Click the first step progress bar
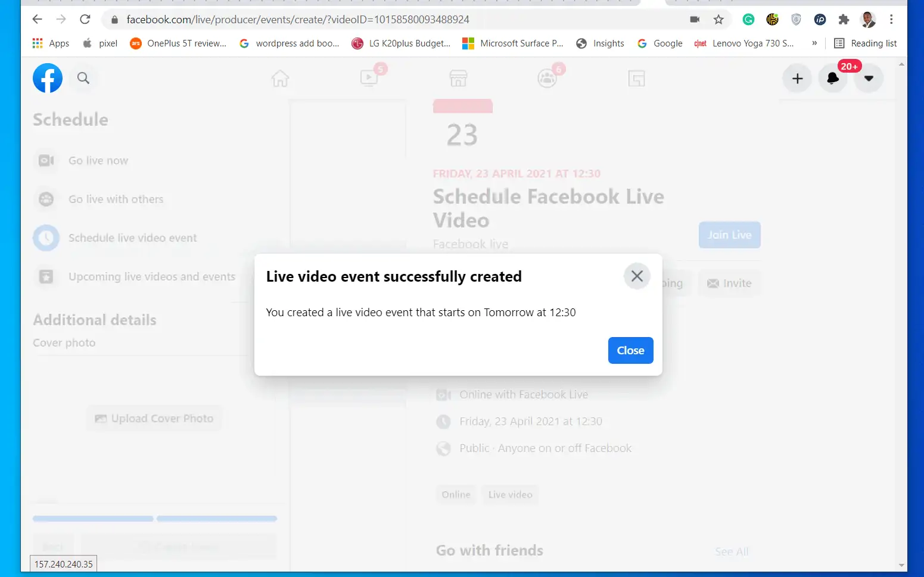Image resolution: width=924 pixels, height=577 pixels. (93, 519)
